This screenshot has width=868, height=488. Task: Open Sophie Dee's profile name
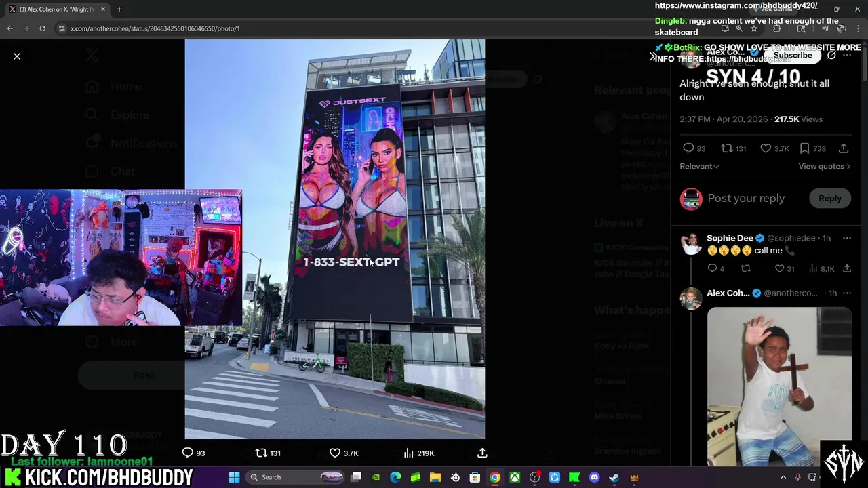[730, 238]
